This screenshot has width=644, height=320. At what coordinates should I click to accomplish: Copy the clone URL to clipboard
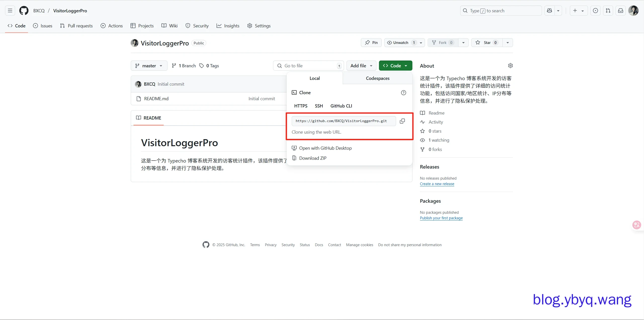coord(402,121)
